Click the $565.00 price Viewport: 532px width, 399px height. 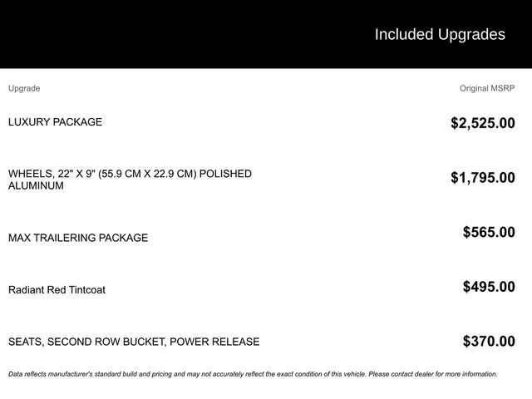click(489, 232)
